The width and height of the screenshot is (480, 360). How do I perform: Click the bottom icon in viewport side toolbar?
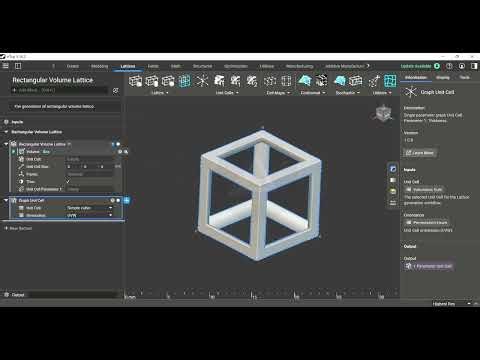(x=393, y=202)
